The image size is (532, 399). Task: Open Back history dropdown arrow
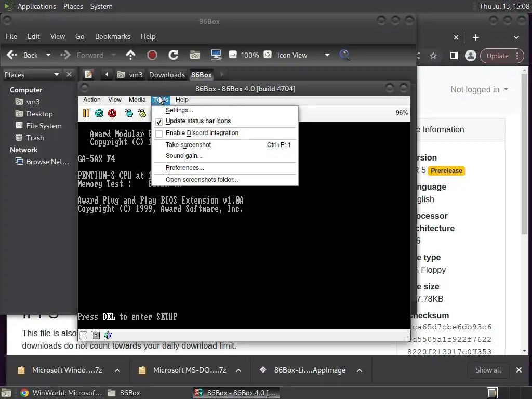pos(48,55)
